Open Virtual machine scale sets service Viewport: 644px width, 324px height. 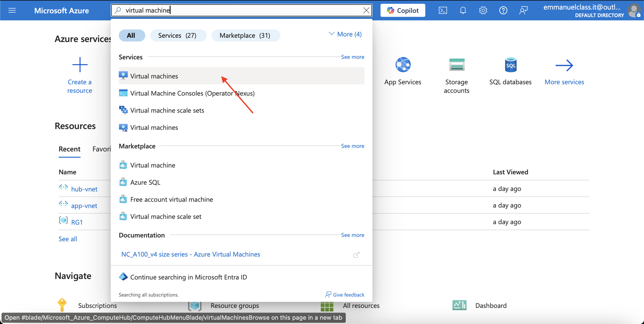[241, 110]
